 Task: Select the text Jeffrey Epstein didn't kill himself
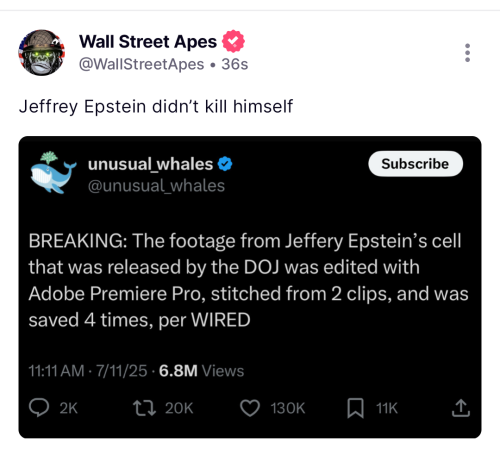pos(156,107)
